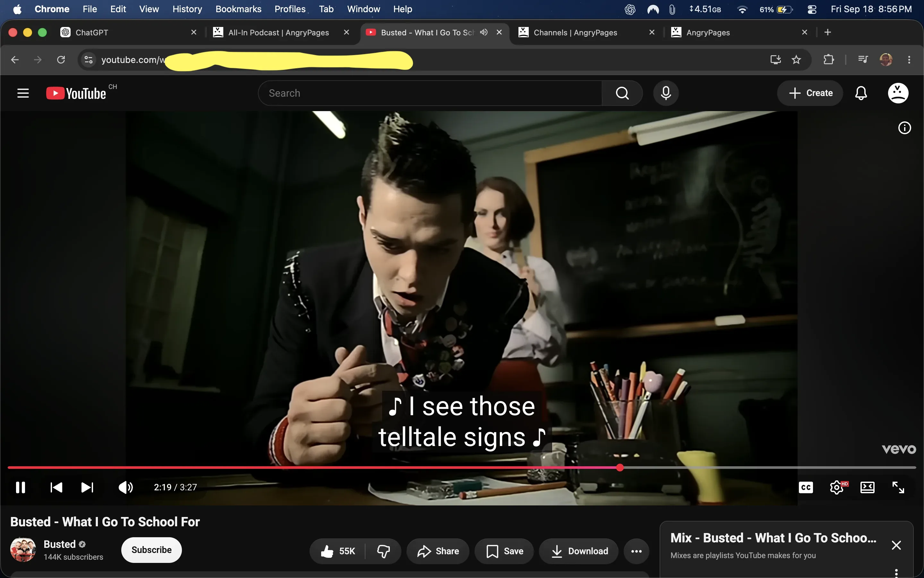924x578 pixels.
Task: Open the View menu
Action: coord(149,9)
